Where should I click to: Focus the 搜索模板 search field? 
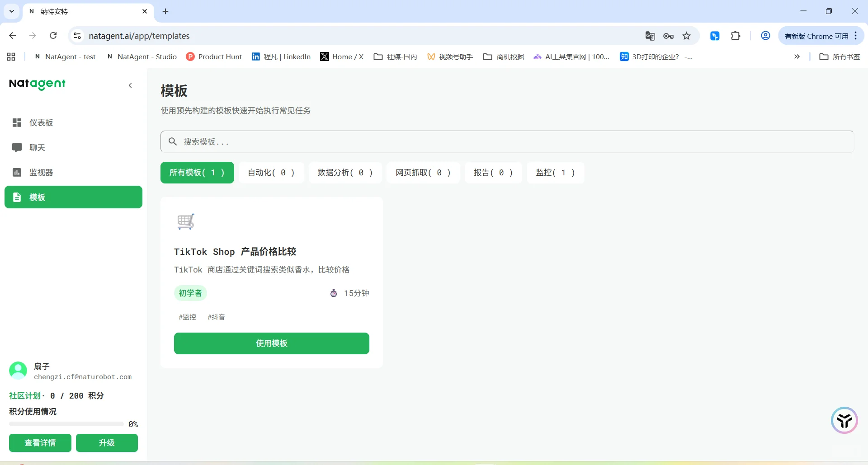[507, 142]
